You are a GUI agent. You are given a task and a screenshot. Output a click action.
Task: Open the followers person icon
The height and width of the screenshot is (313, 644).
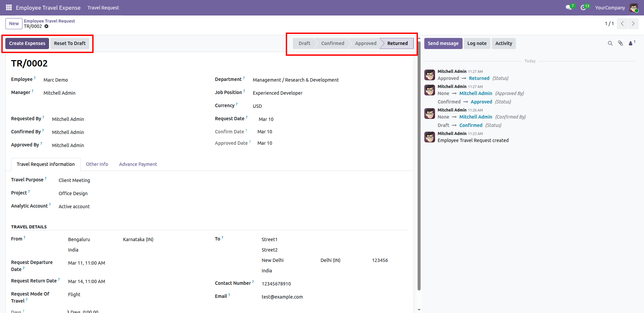point(631,43)
